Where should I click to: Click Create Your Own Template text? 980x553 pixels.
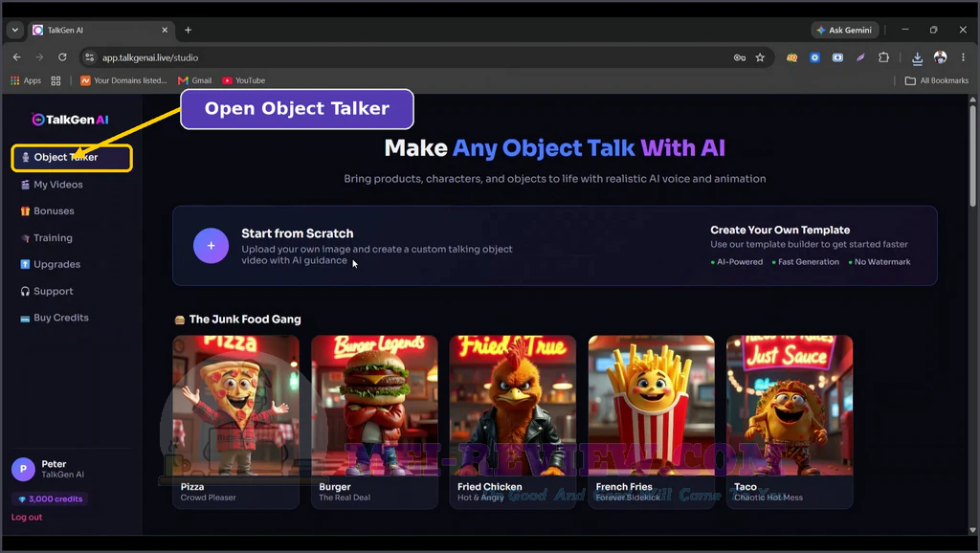[x=780, y=230]
